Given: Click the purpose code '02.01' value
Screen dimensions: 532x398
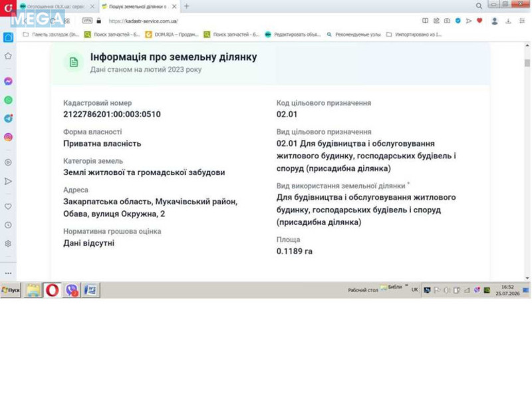Looking at the screenshot, I should 287,114.
